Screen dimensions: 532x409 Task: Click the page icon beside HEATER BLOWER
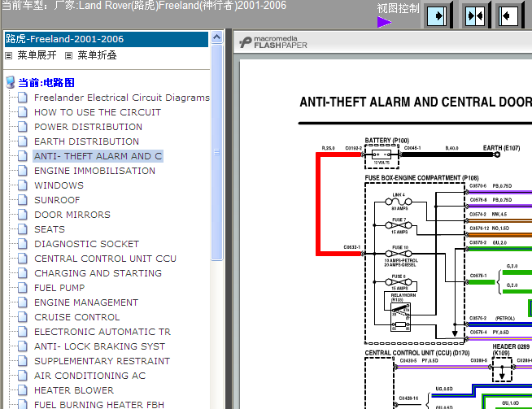click(x=23, y=390)
